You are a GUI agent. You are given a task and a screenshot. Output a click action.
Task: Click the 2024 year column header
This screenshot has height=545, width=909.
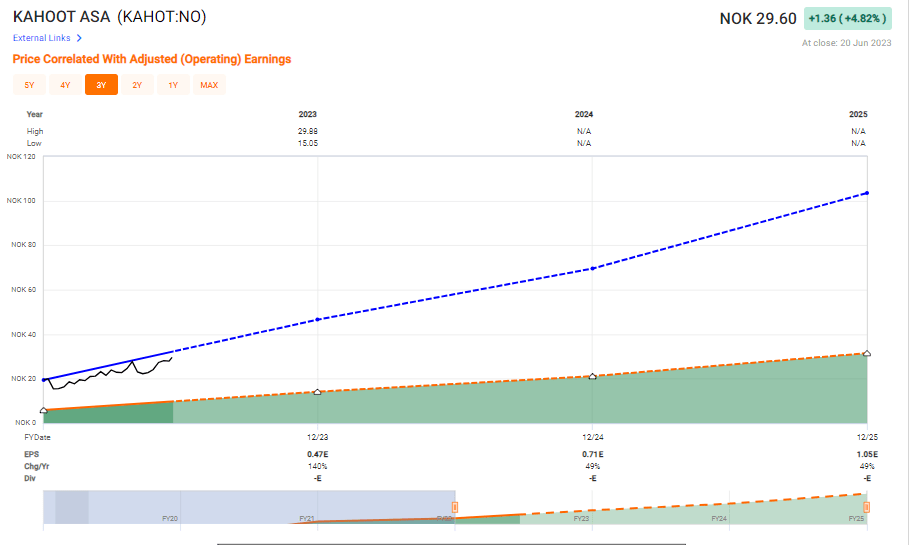[584, 114]
